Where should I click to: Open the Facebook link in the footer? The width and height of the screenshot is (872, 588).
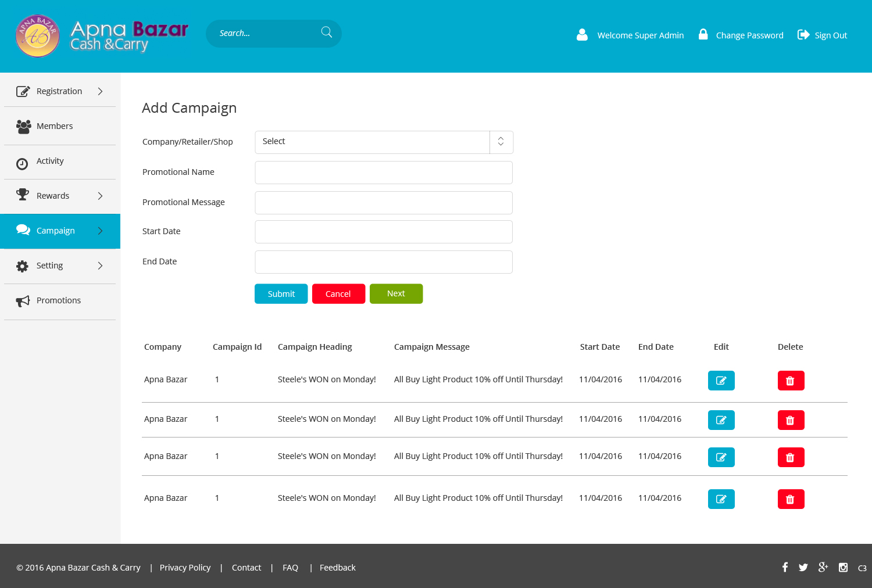[x=785, y=567]
